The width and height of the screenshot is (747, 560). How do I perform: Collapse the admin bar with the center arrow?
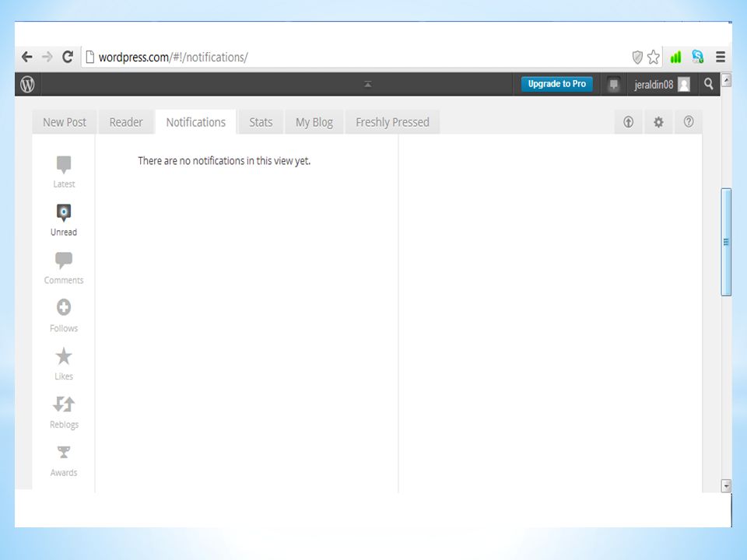367,84
